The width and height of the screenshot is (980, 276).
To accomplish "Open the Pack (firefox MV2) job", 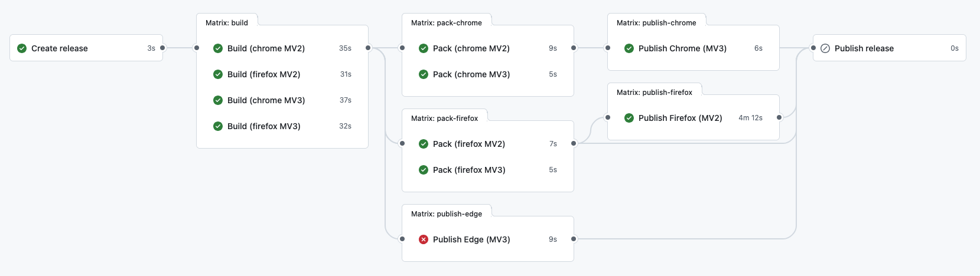I will [x=488, y=144].
